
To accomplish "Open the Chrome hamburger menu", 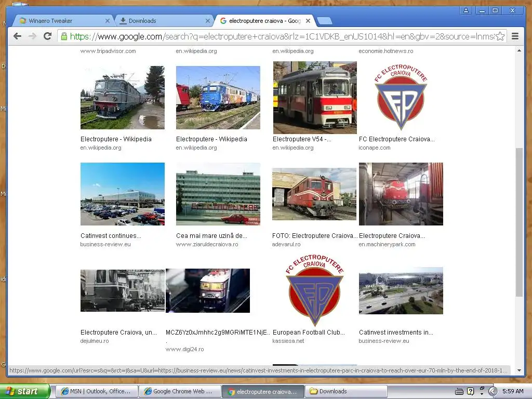I will click(x=515, y=36).
